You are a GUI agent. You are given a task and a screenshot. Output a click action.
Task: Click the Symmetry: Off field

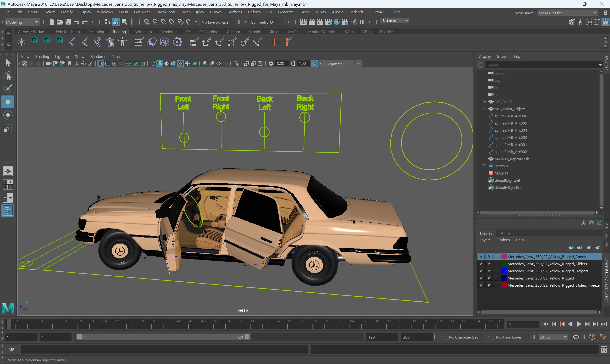click(267, 22)
